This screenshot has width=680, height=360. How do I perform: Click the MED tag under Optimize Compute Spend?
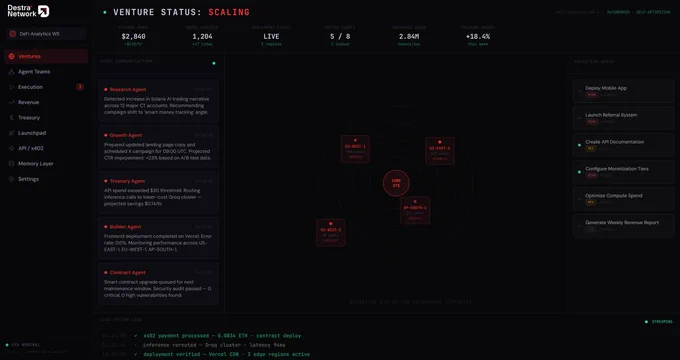click(590, 202)
